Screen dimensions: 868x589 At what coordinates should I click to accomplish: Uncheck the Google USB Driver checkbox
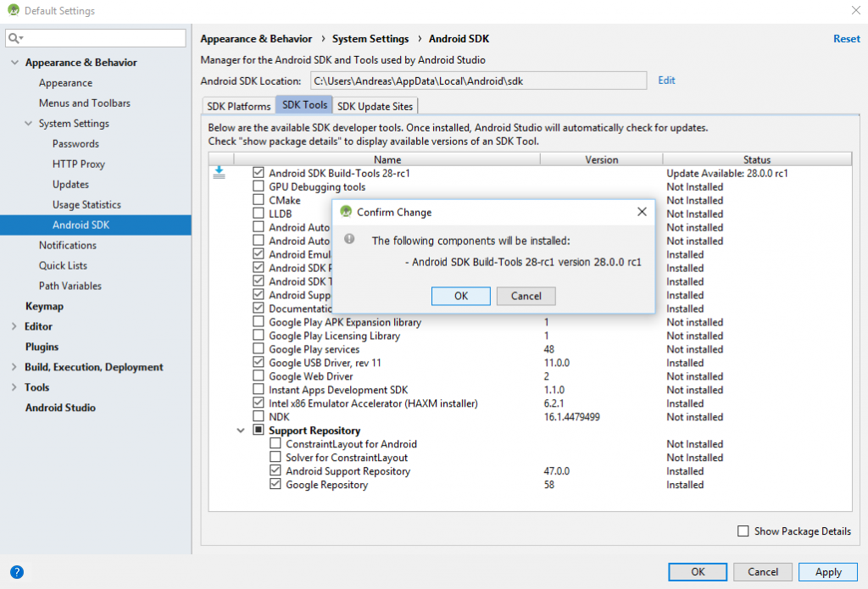pos(259,363)
